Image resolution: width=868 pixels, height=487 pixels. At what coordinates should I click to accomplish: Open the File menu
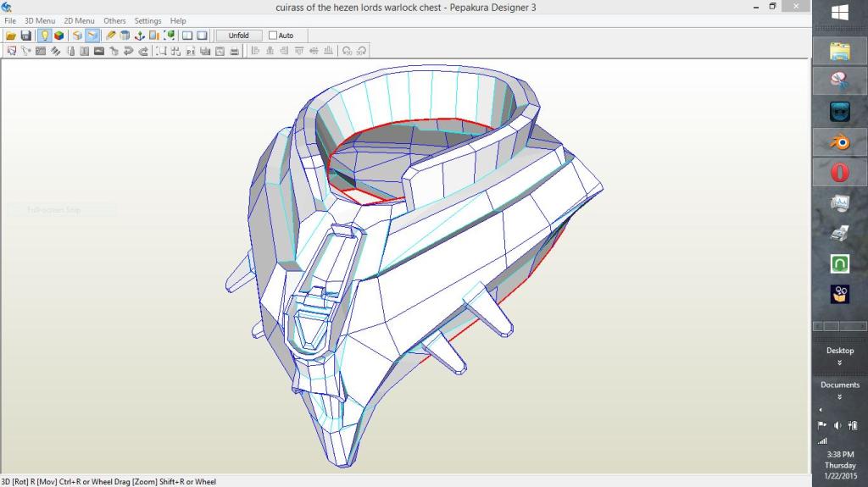[10, 20]
